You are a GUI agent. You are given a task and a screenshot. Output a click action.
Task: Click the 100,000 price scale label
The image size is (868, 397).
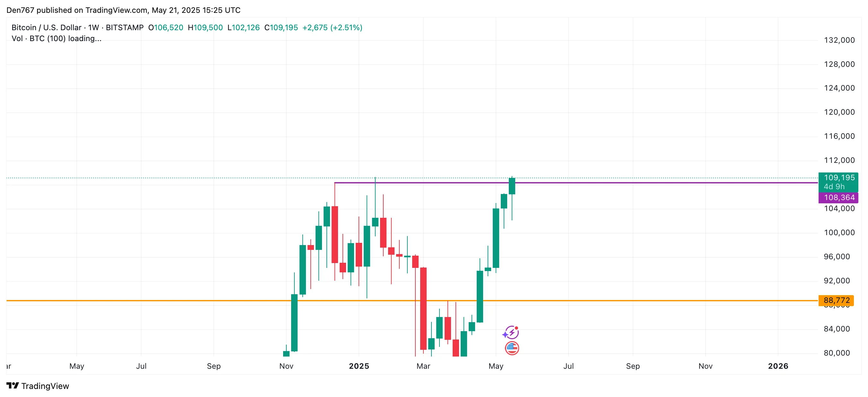tap(839, 233)
